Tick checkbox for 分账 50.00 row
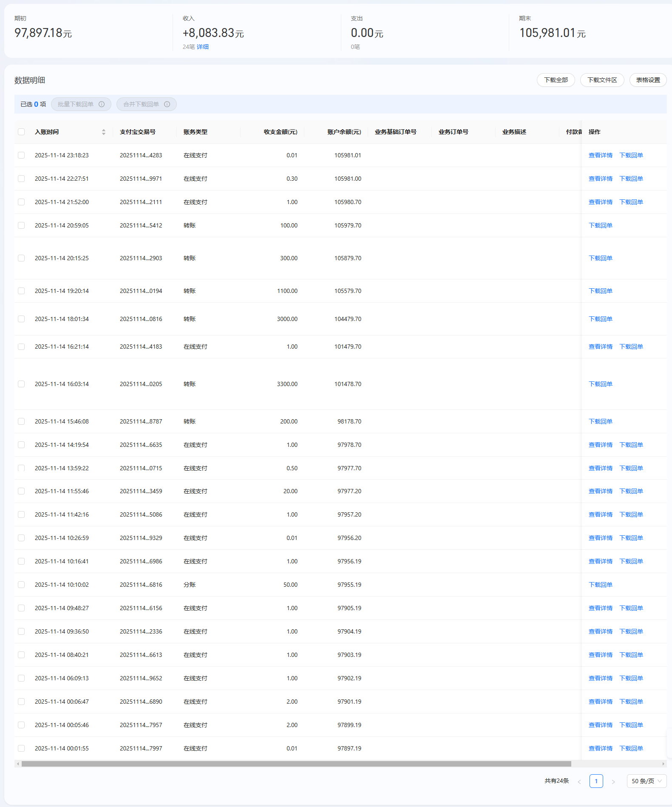672x807 pixels. point(21,585)
